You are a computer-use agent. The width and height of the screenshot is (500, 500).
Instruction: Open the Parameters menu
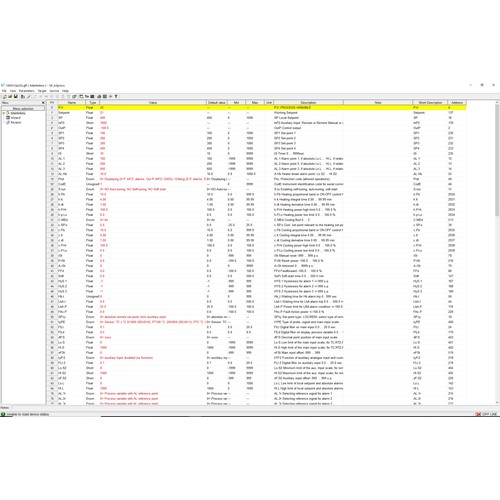coord(27,91)
